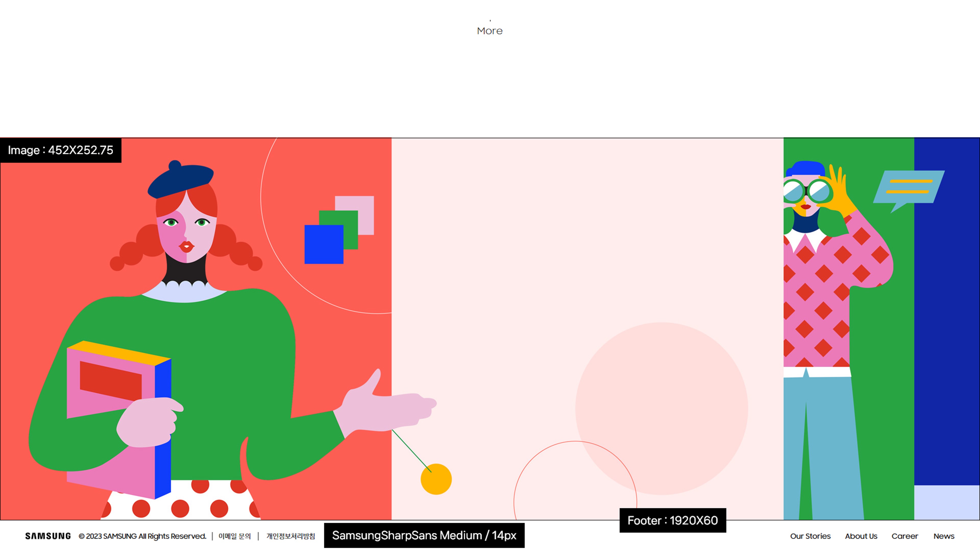Click the copyright 2023 SAMSUNG text
Viewport: 980px width, 551px height.
click(x=143, y=536)
